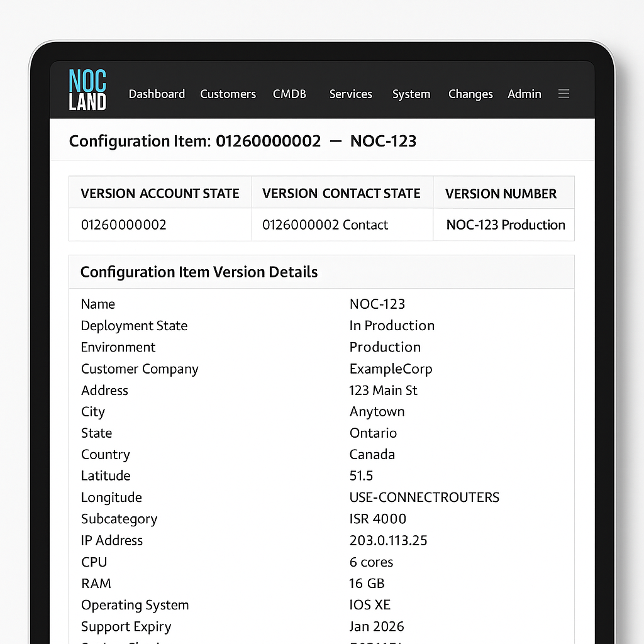Click the 01260000002 account state cell

click(x=160, y=225)
